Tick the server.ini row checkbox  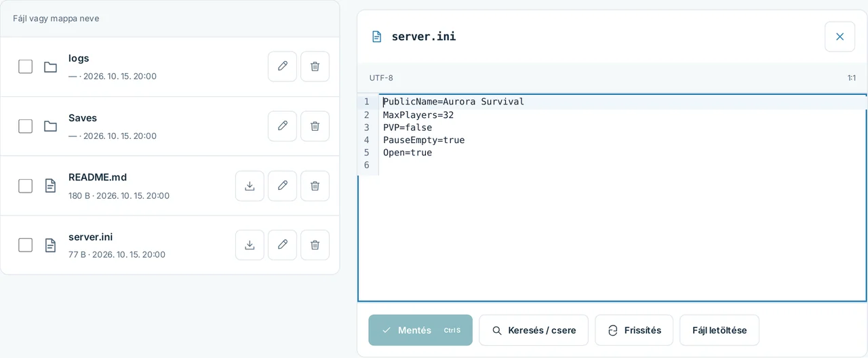pyautogui.click(x=25, y=245)
